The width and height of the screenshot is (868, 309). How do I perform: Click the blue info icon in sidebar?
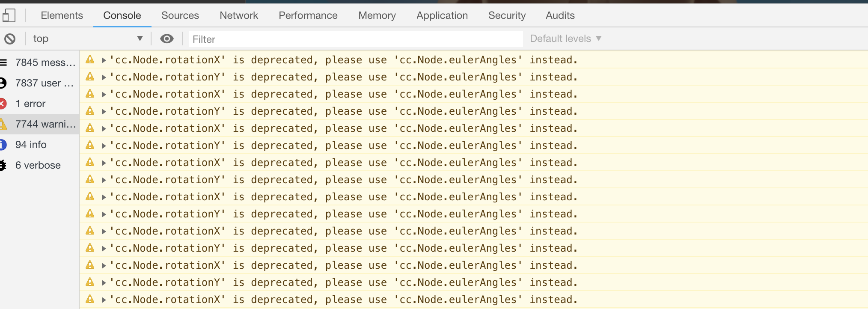3,145
